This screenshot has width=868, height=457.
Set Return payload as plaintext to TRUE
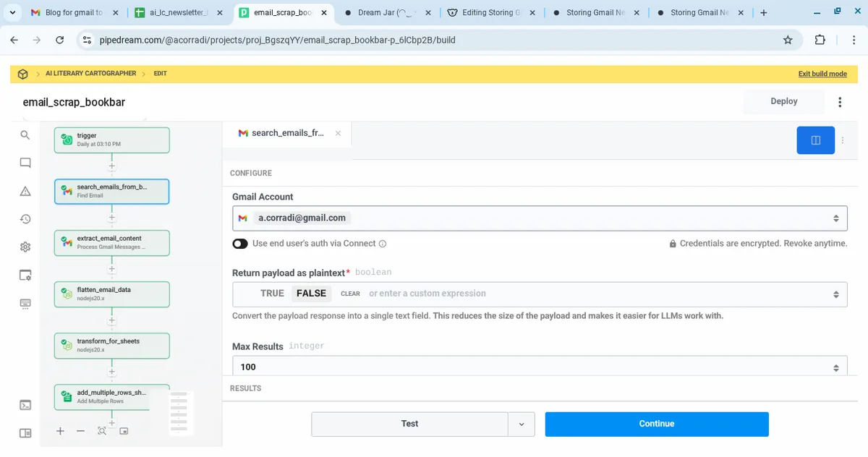click(272, 294)
